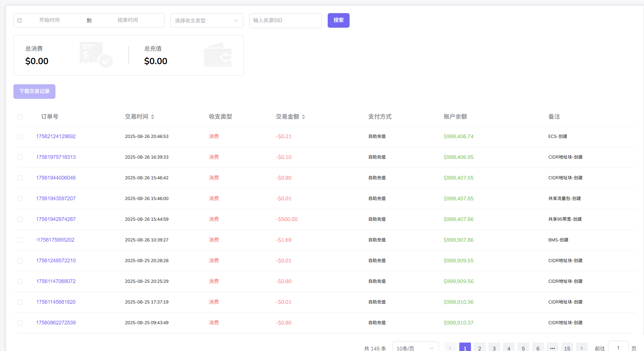Open order link 17560862272539
This screenshot has width=644, height=351.
(56, 323)
